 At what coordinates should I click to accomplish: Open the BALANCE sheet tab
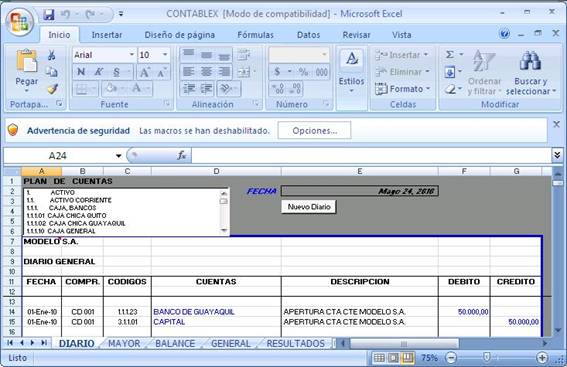[175, 343]
